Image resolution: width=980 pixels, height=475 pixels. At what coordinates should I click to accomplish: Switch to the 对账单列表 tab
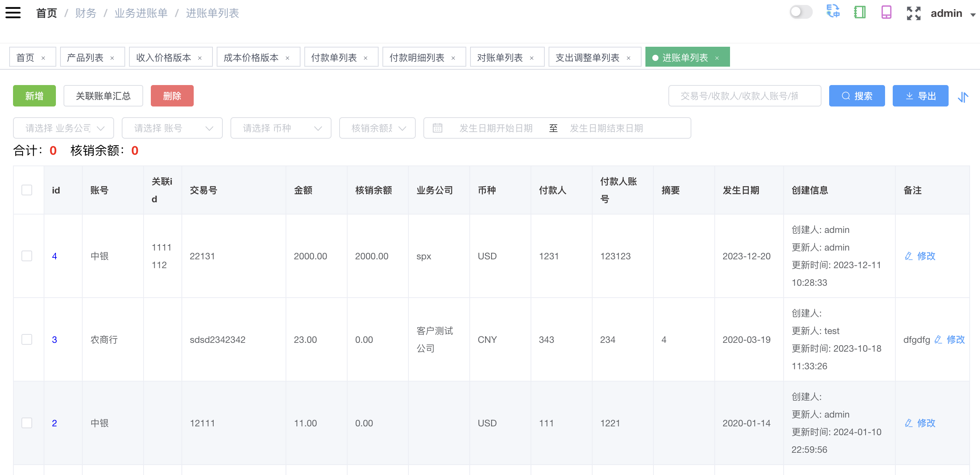500,57
